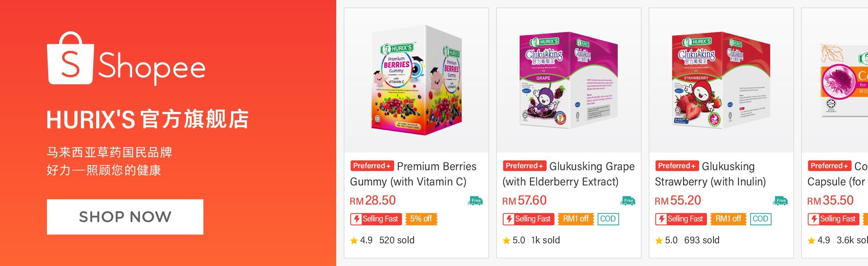The height and width of the screenshot is (266, 868).
Task: Click the SHOP NOW button
Action: [x=125, y=217]
